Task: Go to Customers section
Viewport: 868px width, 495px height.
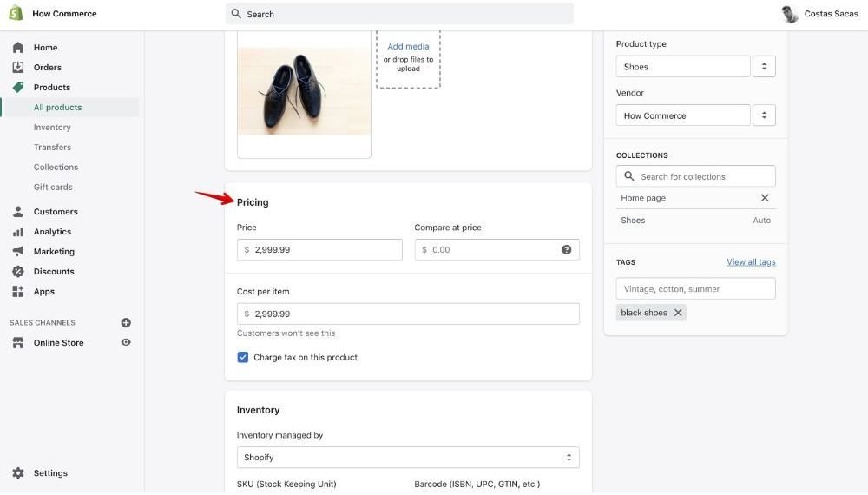Action: [56, 212]
